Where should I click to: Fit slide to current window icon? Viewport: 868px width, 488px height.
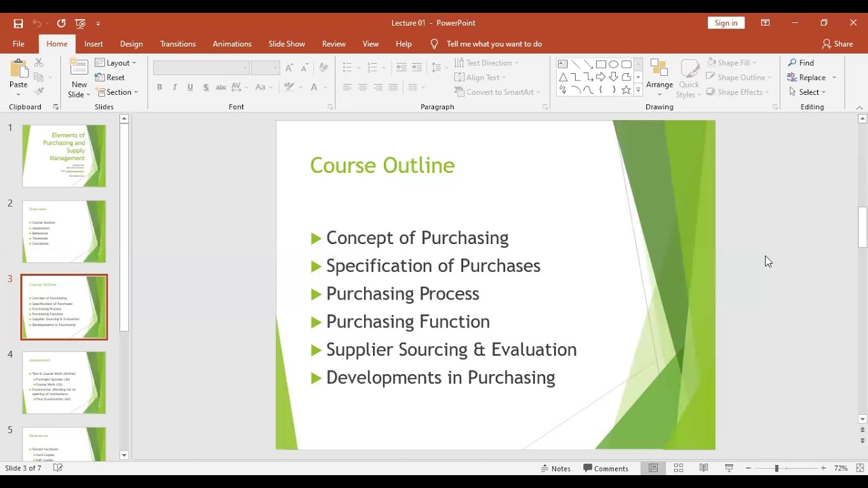click(860, 468)
